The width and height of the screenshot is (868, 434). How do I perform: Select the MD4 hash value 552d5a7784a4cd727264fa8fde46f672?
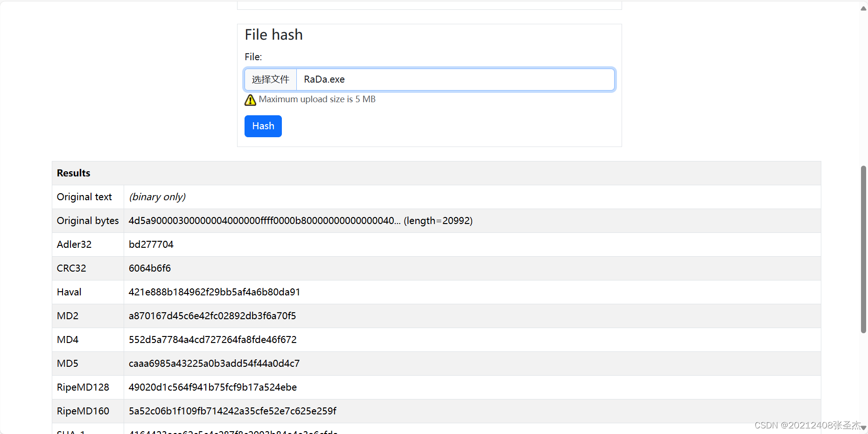click(x=213, y=340)
